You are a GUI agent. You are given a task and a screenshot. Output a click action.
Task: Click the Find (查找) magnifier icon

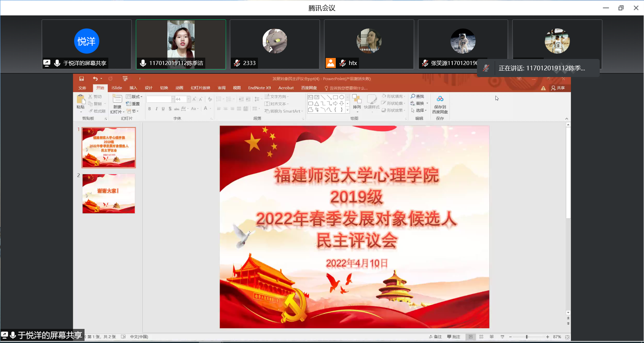[413, 96]
